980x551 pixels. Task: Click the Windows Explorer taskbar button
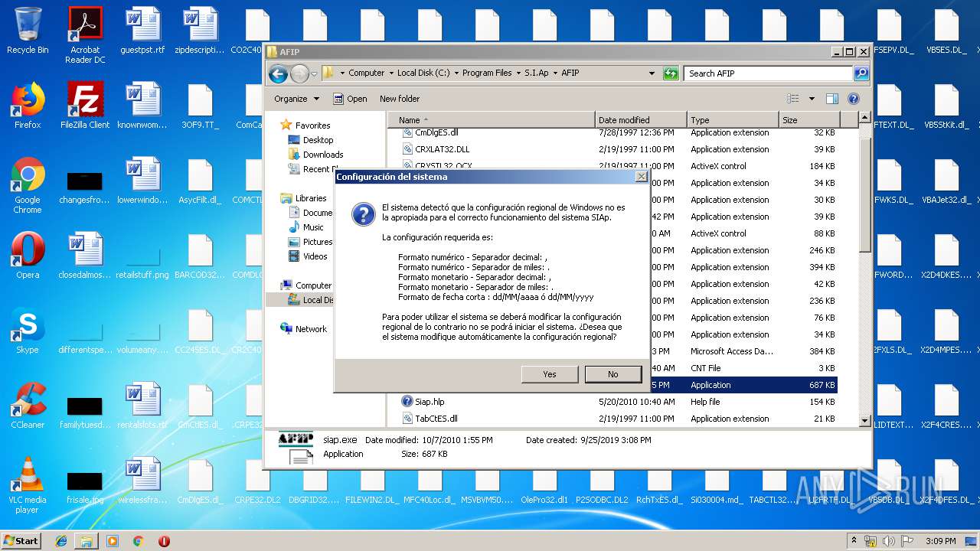[x=87, y=541]
